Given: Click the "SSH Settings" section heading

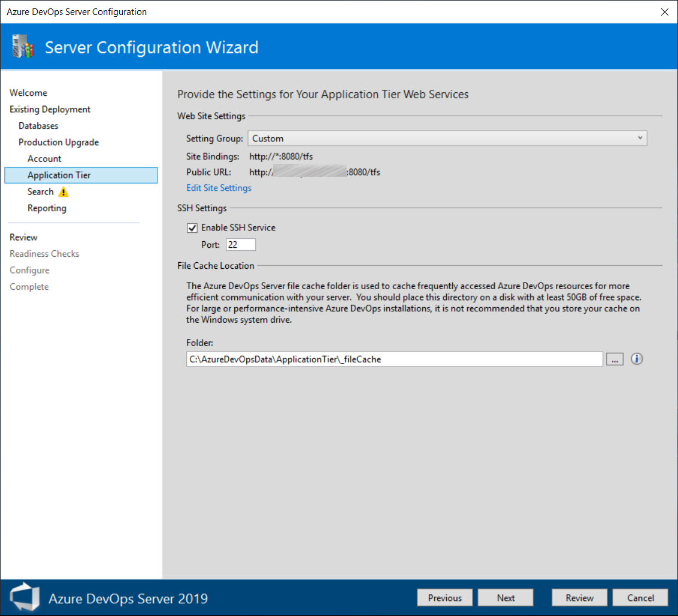Looking at the screenshot, I should click(x=202, y=208).
